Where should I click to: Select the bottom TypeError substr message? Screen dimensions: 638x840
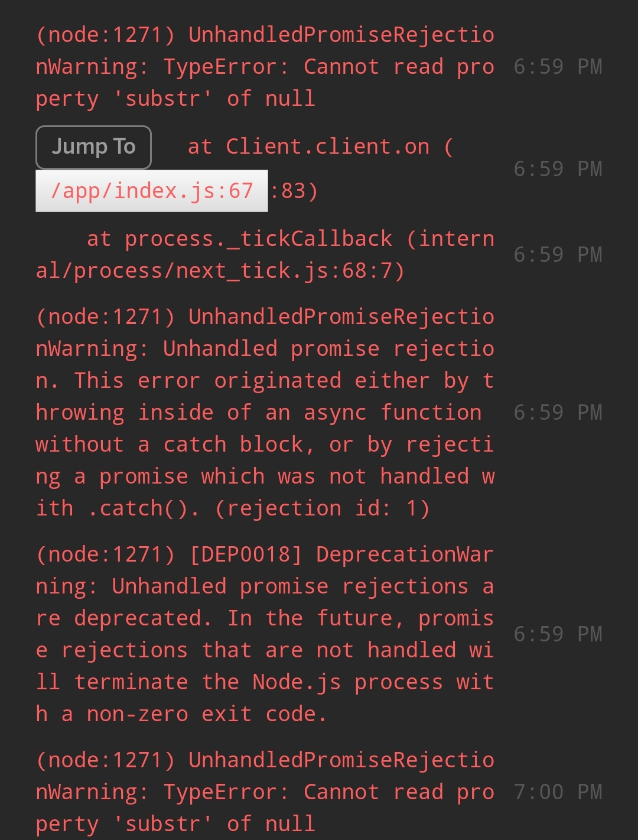(x=264, y=792)
